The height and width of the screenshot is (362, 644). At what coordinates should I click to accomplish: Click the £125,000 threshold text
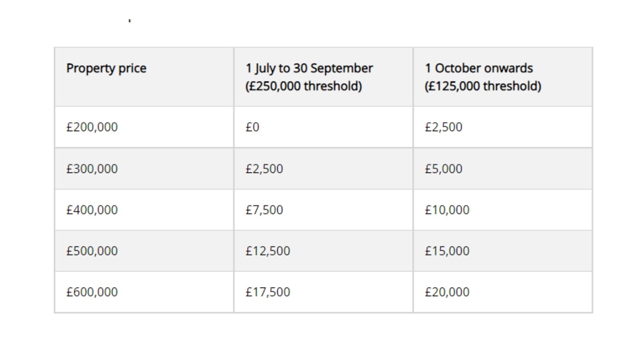click(x=483, y=86)
